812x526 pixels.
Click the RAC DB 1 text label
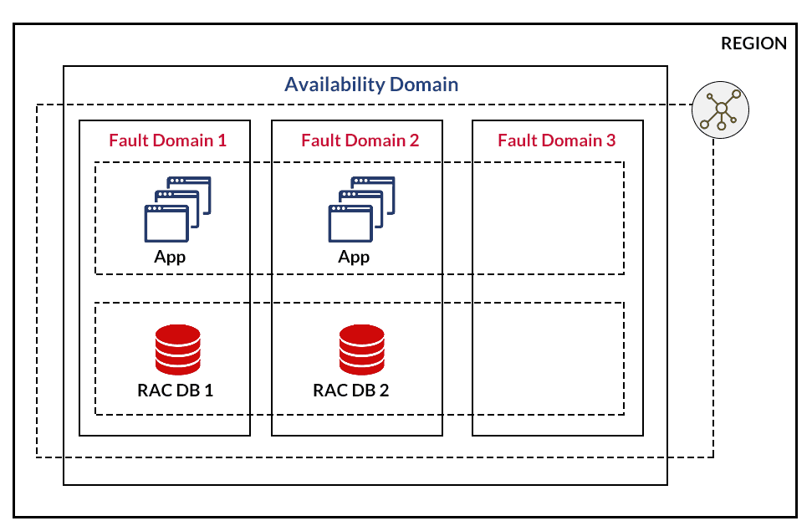176,390
